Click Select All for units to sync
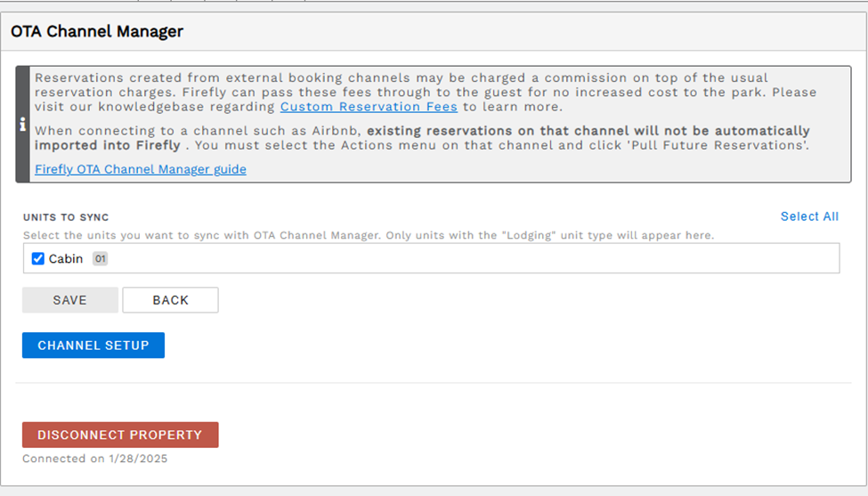Screen dimensions: 868x496 [809, 216]
